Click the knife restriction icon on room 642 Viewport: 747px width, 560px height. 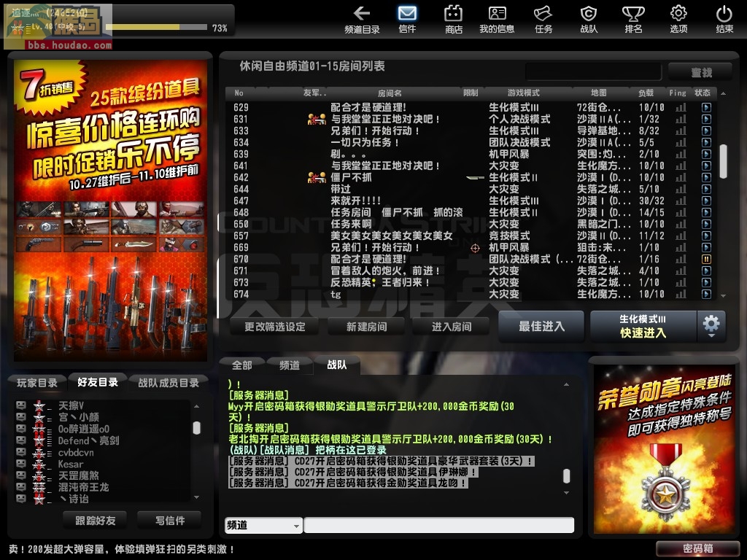tap(475, 178)
